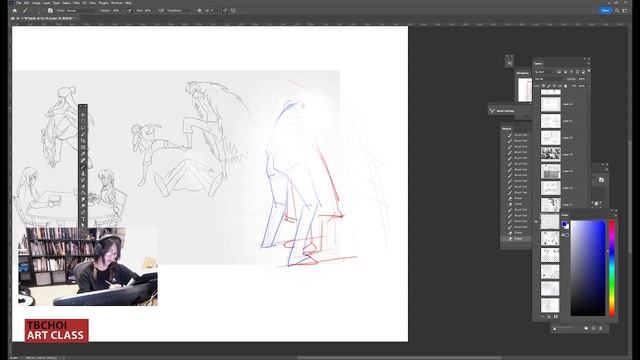
Task: Click the background color swatch in Color panel
Action: 567,227
